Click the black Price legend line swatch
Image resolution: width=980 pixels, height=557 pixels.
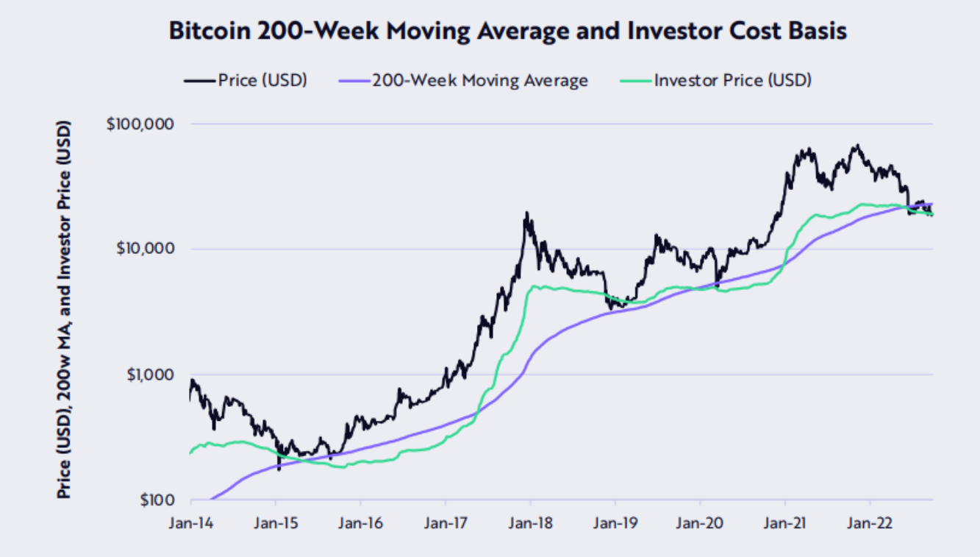(x=200, y=80)
